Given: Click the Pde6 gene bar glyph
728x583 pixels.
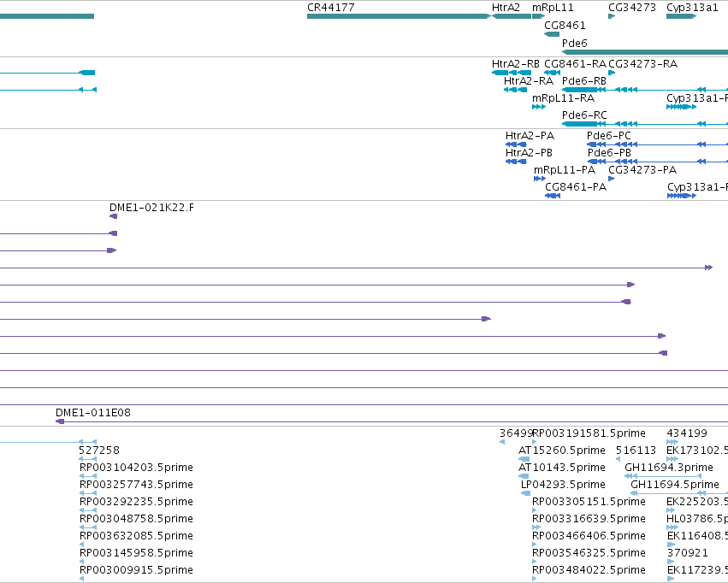Looking at the screenshot, I should click(644, 52).
